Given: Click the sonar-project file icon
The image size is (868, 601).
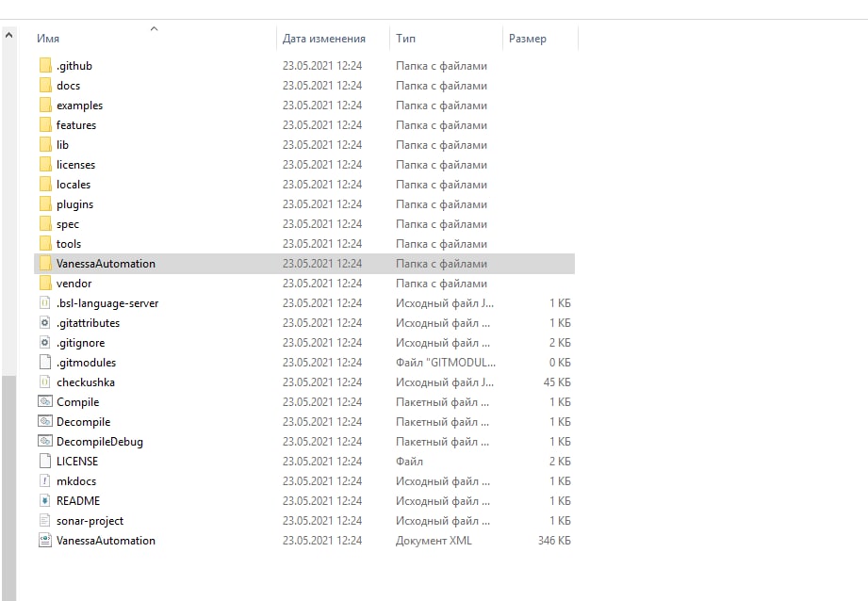Looking at the screenshot, I should (x=45, y=521).
